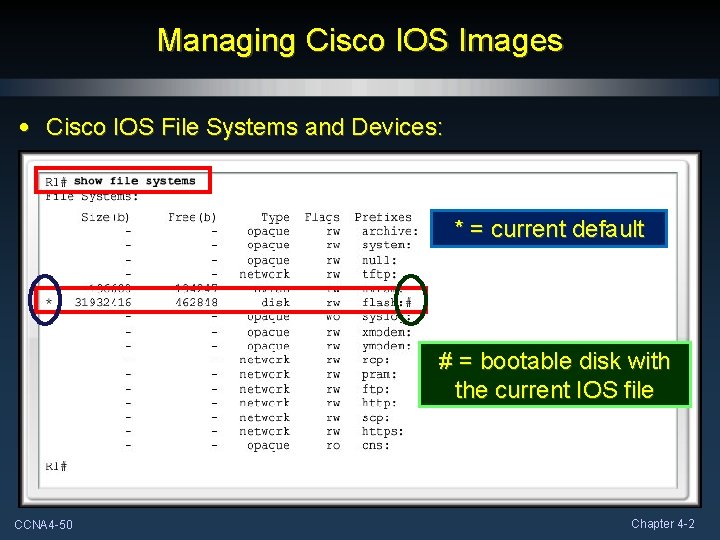Click the "ro" flag in the cns row
The width and height of the screenshot is (720, 540).
[x=333, y=445]
